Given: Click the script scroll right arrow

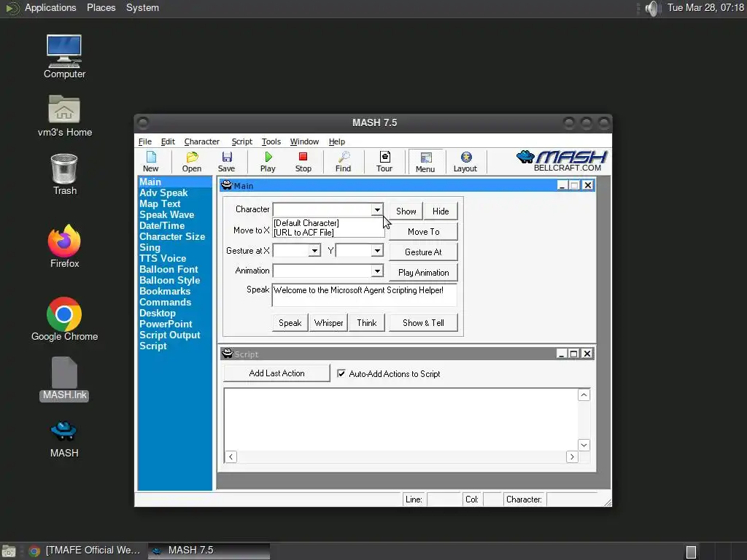Looking at the screenshot, I should 572,456.
